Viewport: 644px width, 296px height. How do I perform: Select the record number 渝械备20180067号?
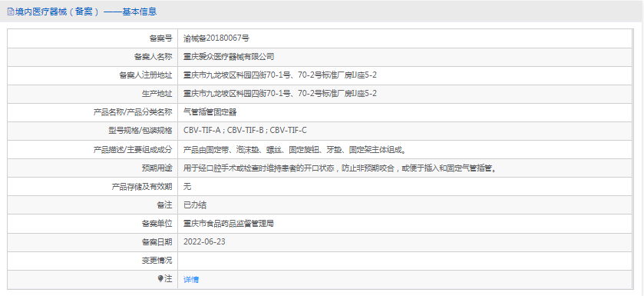point(216,38)
